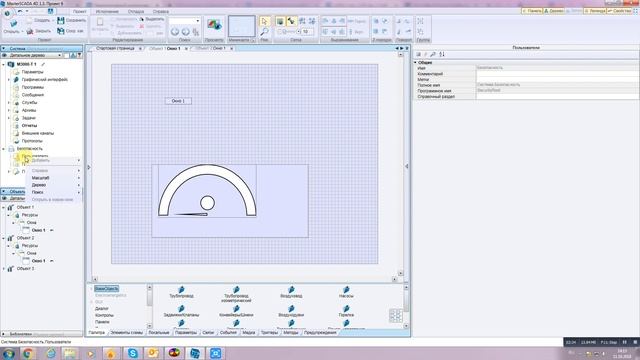Viewport: 640px width, 360px height.
Task: Select the arrow pointer tool
Action: click(264, 21)
